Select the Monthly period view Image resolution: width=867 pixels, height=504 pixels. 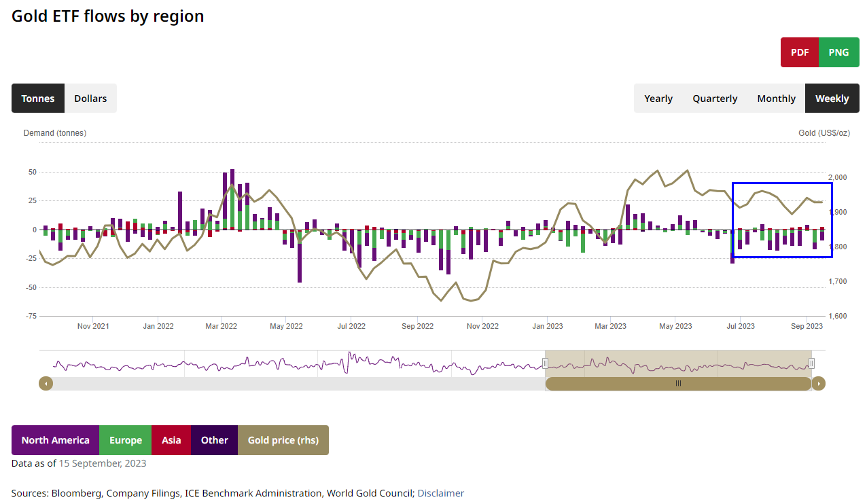pyautogui.click(x=776, y=98)
